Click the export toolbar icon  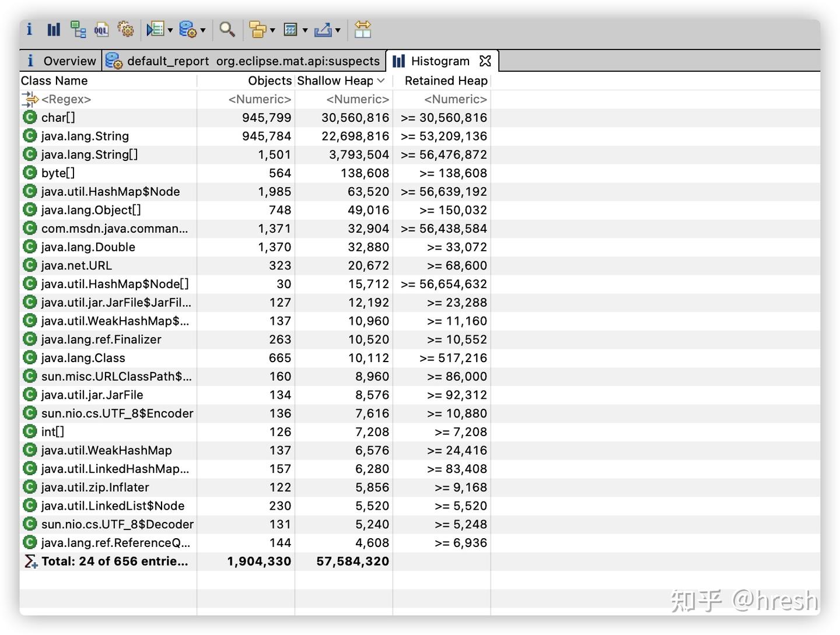323,29
